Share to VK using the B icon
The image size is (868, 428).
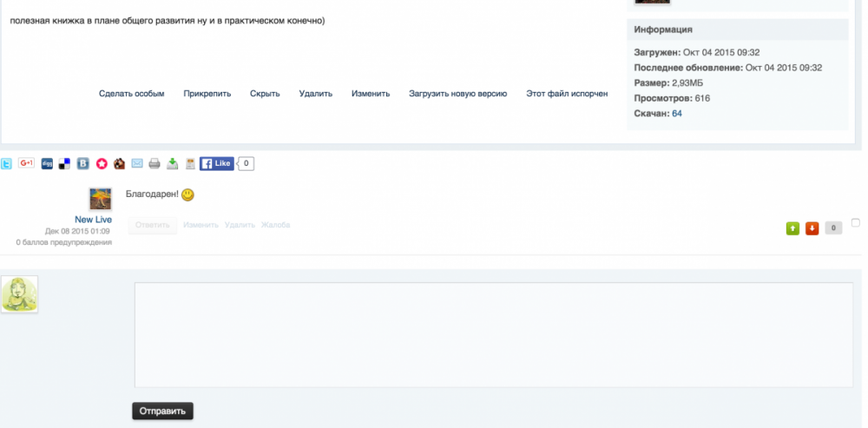[x=82, y=163]
